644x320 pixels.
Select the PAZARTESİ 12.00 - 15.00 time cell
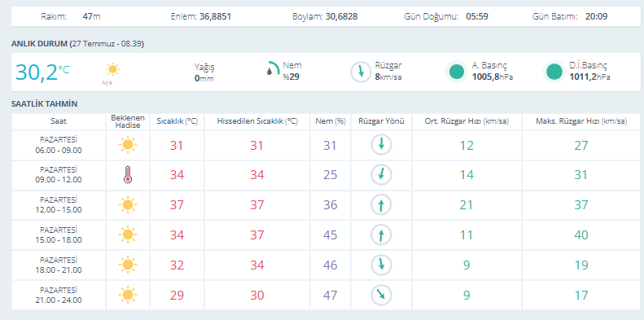click(59, 204)
